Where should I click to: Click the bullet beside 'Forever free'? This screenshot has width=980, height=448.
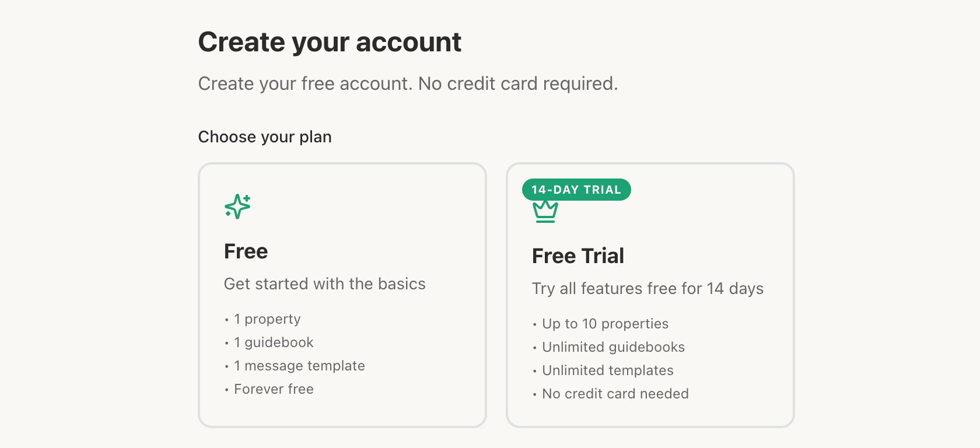tap(226, 390)
